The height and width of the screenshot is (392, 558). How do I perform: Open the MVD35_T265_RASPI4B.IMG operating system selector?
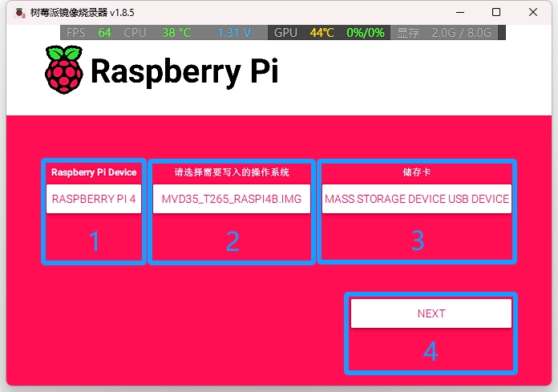(x=232, y=199)
